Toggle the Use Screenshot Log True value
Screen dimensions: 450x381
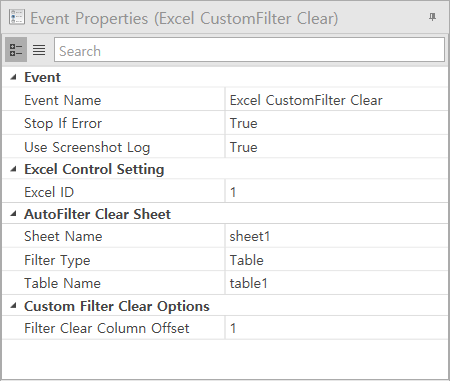click(336, 147)
